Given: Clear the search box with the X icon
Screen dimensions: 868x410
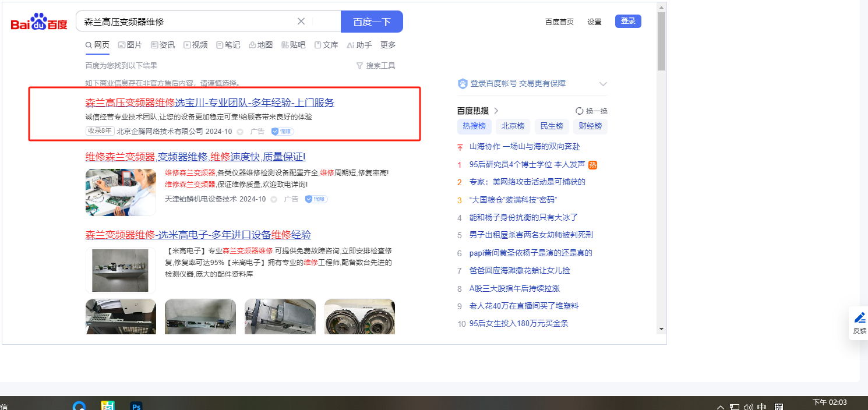Looking at the screenshot, I should point(301,22).
